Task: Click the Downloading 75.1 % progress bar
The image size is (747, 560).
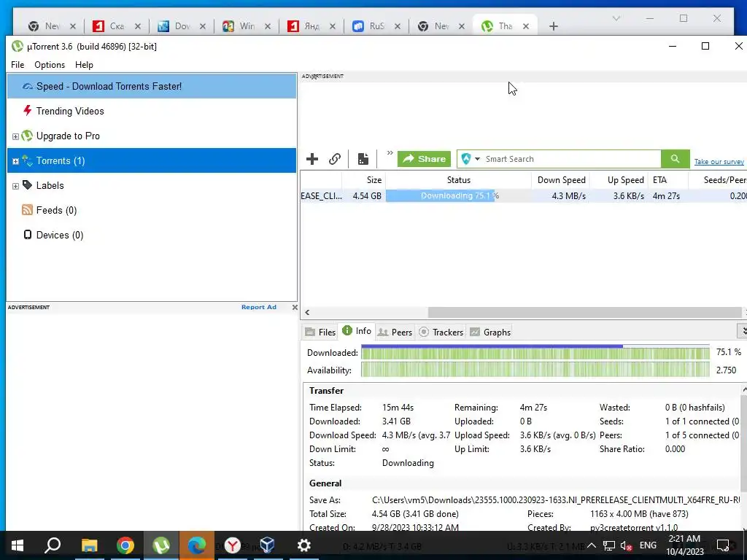Action: pyautogui.click(x=458, y=195)
